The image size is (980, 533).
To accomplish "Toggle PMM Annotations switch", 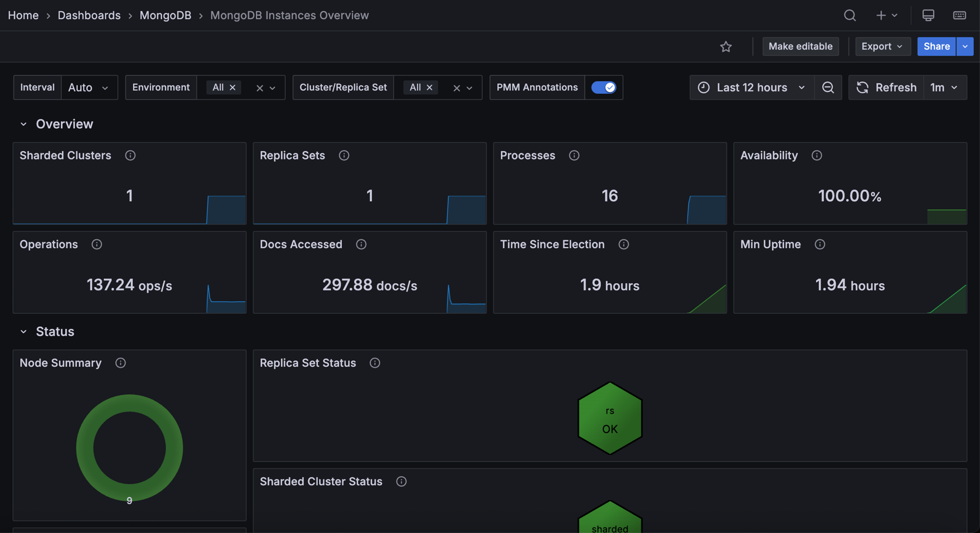I will 604,88.
